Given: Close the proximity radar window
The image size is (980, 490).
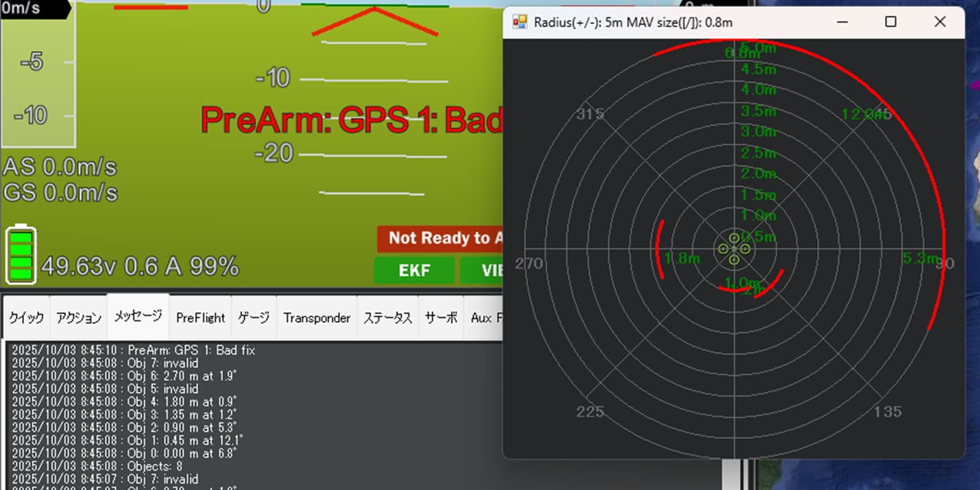Looking at the screenshot, I should tap(939, 22).
